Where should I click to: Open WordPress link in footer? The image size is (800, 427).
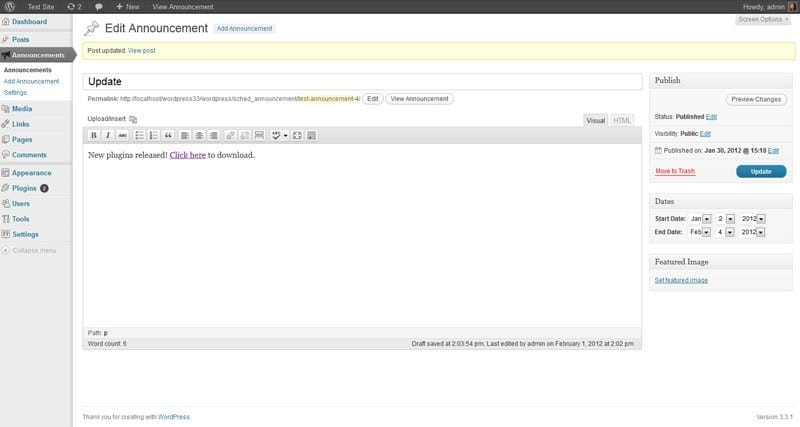tap(173, 417)
